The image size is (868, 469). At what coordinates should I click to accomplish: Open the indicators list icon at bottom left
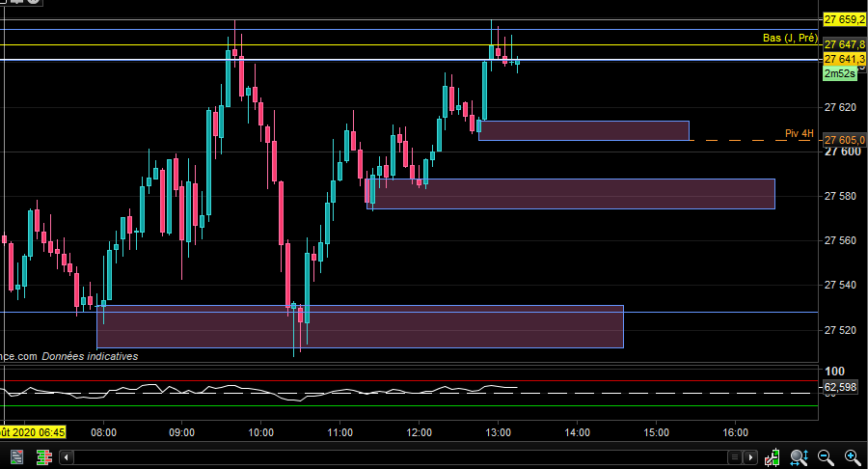coord(16,457)
